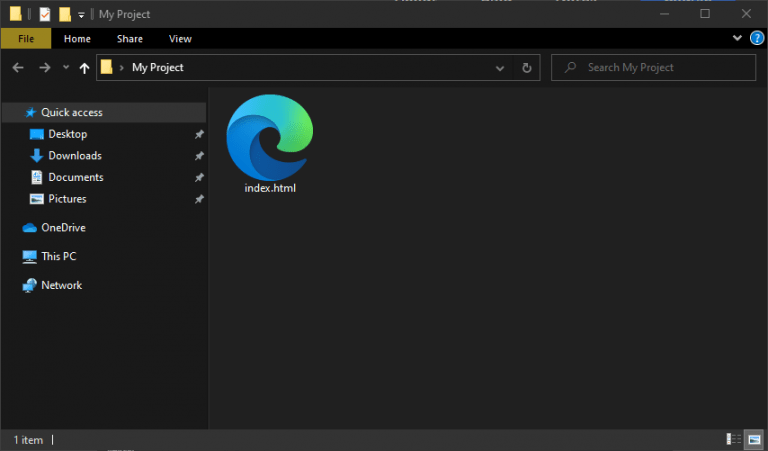
Task: Customize Quick Access Toolbar dropdown arrow
Action: coord(82,15)
